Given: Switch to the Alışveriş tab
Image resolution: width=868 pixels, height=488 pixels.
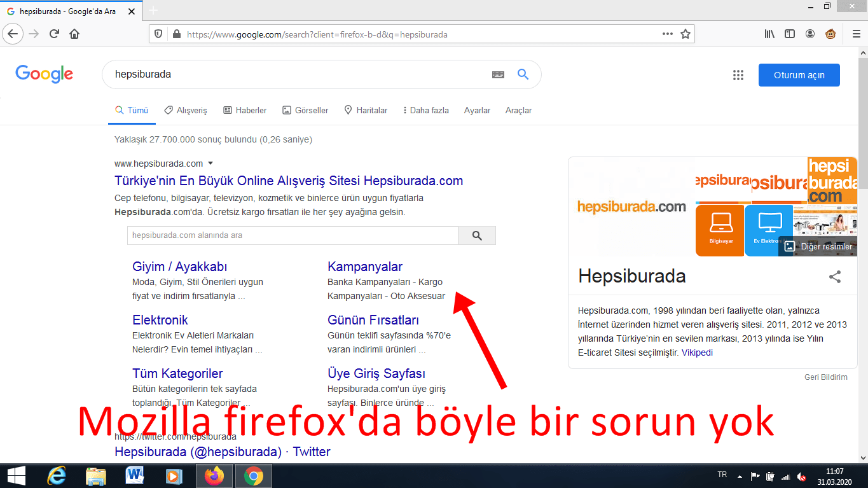Looking at the screenshot, I should click(x=186, y=110).
